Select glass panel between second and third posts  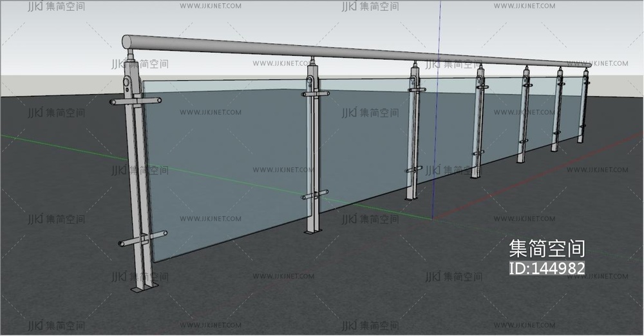364,142
